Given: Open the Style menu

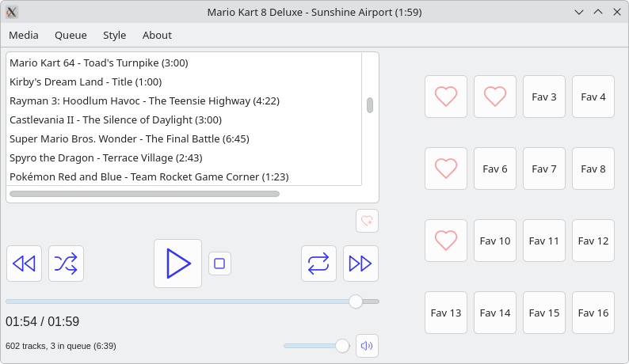Looking at the screenshot, I should coord(115,35).
